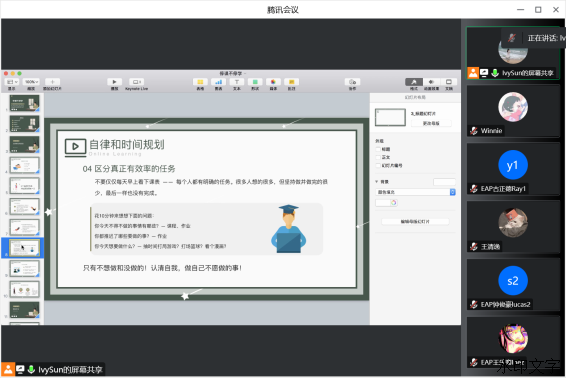Click the y1 avatar of EAP Ray1
This screenshot has width=566, height=378.
coord(513,165)
